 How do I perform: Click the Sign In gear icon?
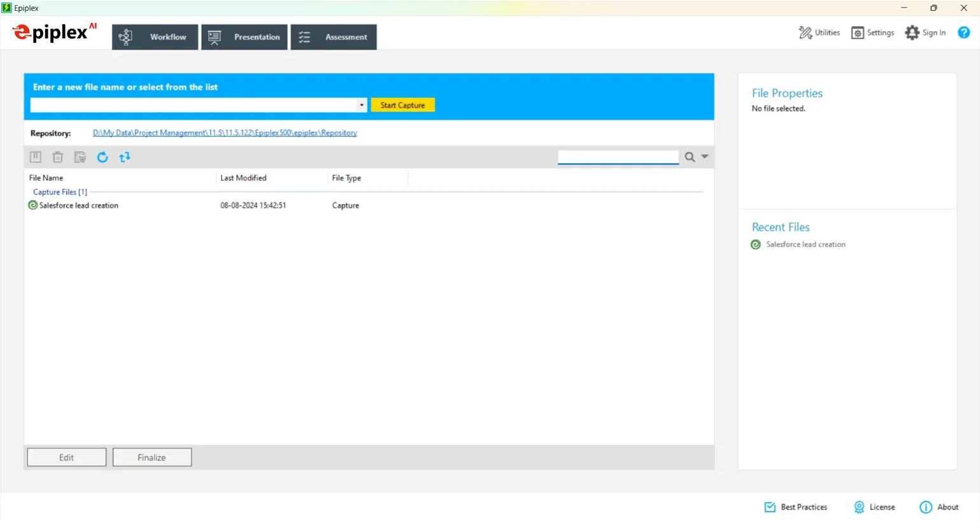912,32
